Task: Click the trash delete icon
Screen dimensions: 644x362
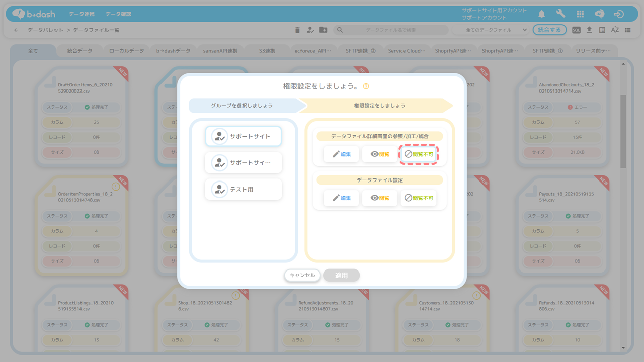Action: pos(297,30)
